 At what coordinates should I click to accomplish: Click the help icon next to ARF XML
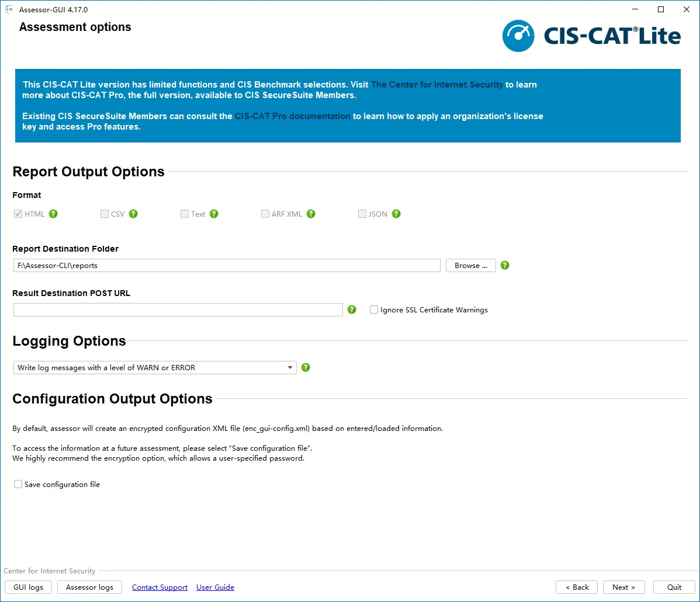(311, 214)
